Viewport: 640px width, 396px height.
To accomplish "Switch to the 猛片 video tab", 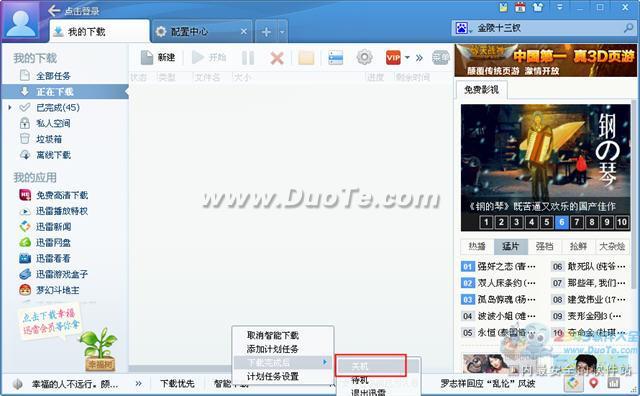I will click(511, 246).
